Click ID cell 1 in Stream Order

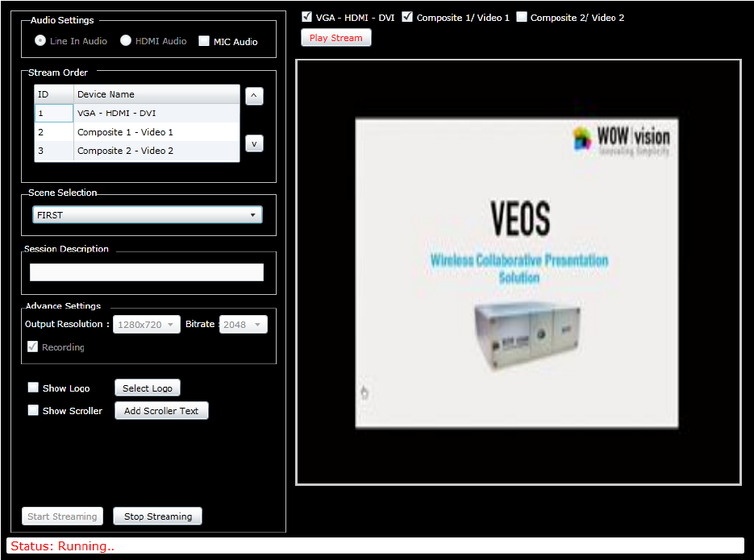pyautogui.click(x=54, y=114)
